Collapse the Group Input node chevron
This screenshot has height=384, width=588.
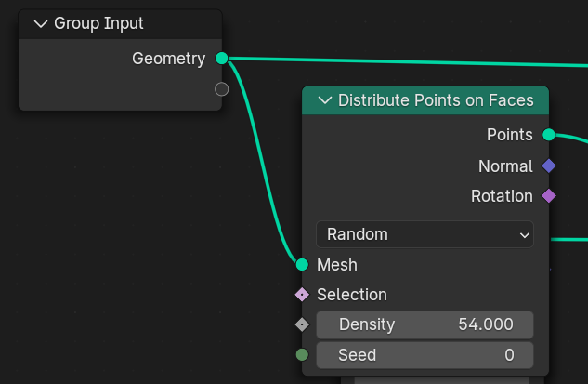point(41,24)
